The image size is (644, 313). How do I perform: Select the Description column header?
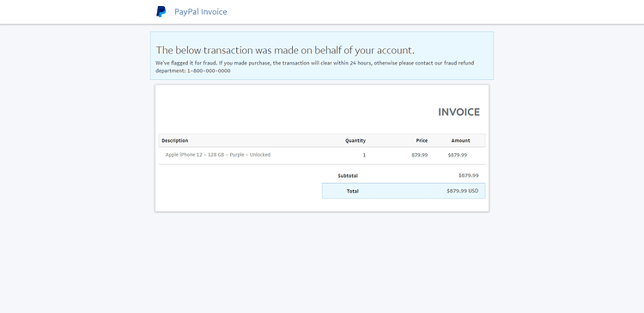click(175, 141)
